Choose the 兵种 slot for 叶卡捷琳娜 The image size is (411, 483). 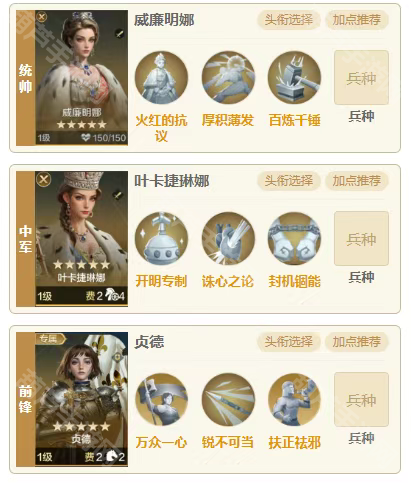pos(361,239)
